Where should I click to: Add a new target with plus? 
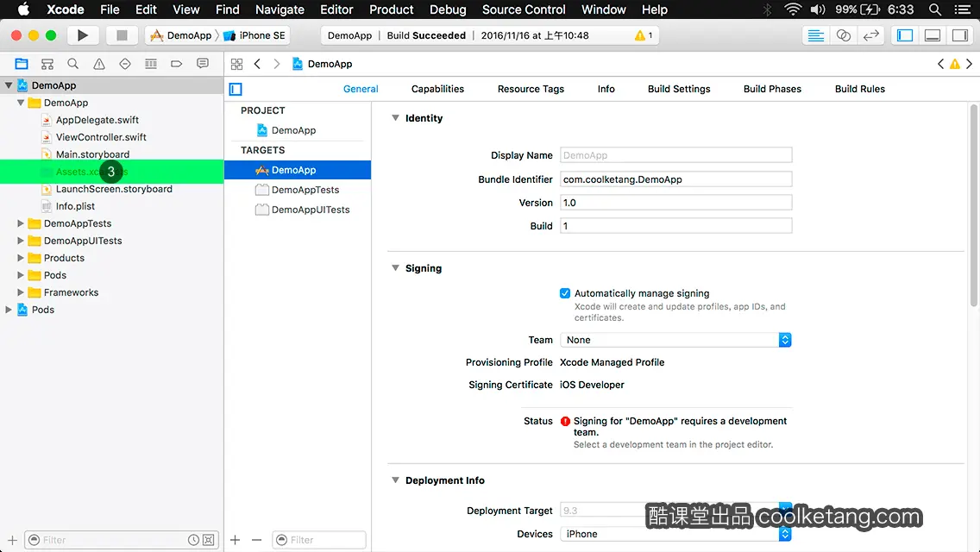click(x=235, y=540)
